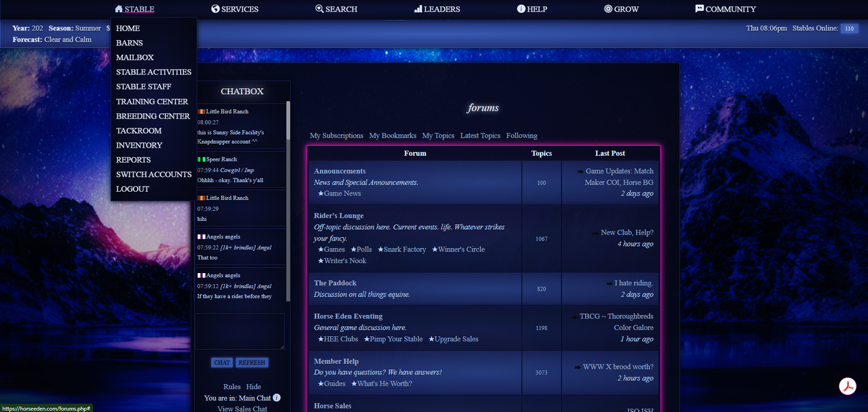This screenshot has height=412, width=868.
Task: Open the TBCG ~ Thoroughbreds Color Galore post
Action: click(x=616, y=322)
